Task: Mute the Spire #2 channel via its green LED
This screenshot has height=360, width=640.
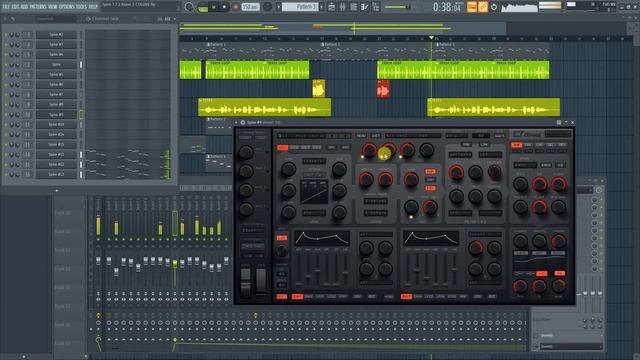Action: point(6,35)
